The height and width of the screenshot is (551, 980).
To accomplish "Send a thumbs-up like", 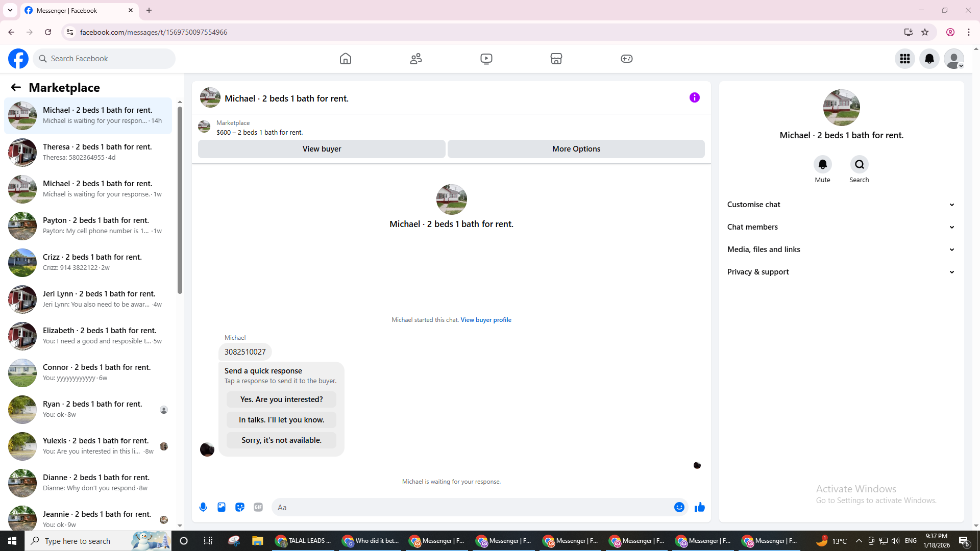I will point(699,507).
